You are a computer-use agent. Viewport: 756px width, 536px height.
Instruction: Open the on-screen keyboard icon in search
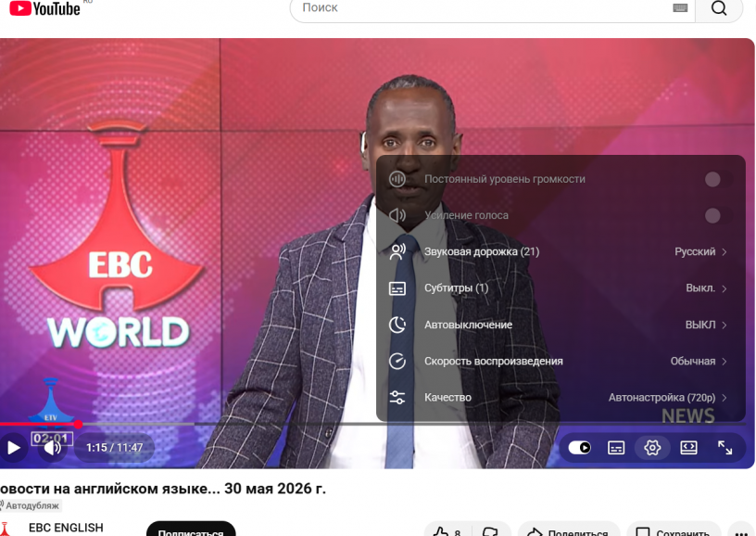click(x=680, y=7)
